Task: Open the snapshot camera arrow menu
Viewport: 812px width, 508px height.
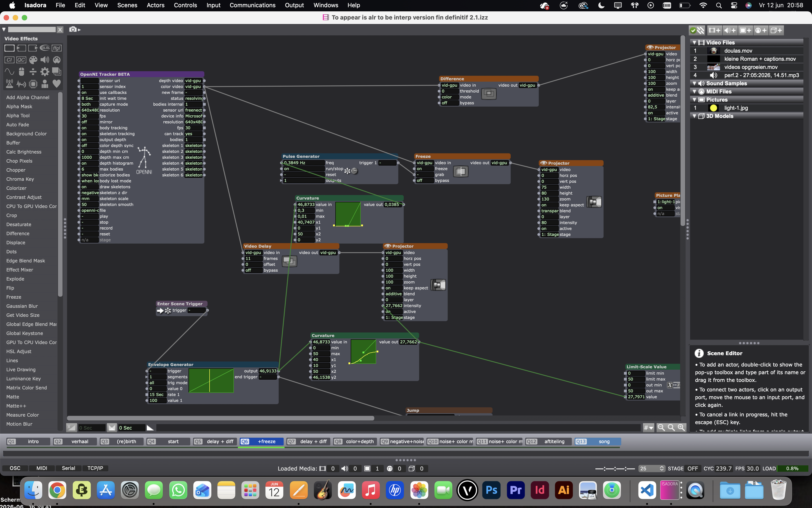Action: click(80, 29)
